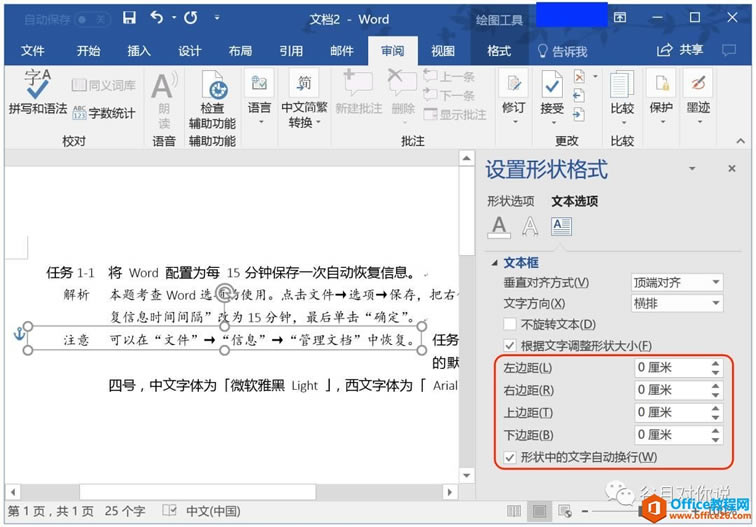Open the 修订 track changes button

click(513, 98)
